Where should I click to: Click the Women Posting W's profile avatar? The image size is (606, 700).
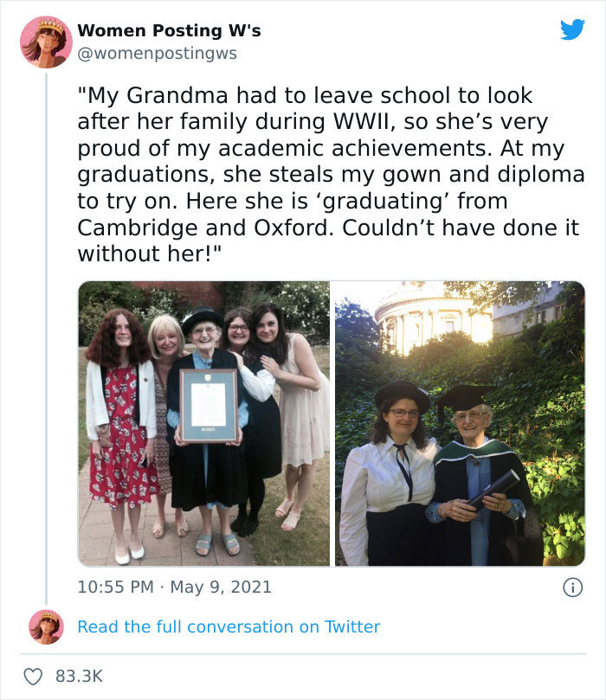click(x=46, y=42)
